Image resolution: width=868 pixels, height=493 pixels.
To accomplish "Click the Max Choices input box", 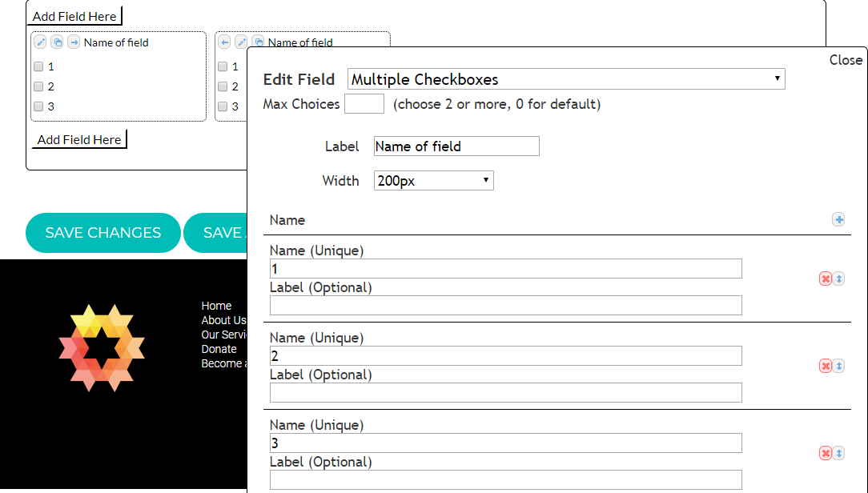I will tap(364, 104).
